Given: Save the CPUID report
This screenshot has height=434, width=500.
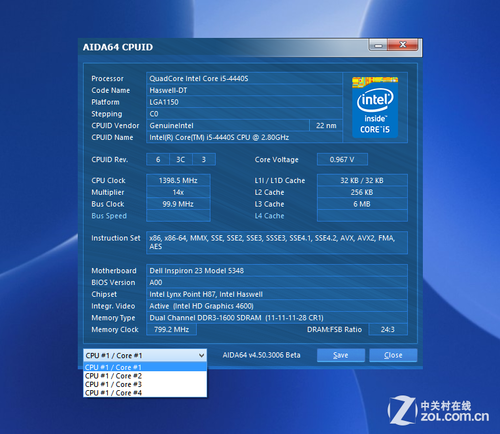Looking at the screenshot, I should click(x=341, y=355).
